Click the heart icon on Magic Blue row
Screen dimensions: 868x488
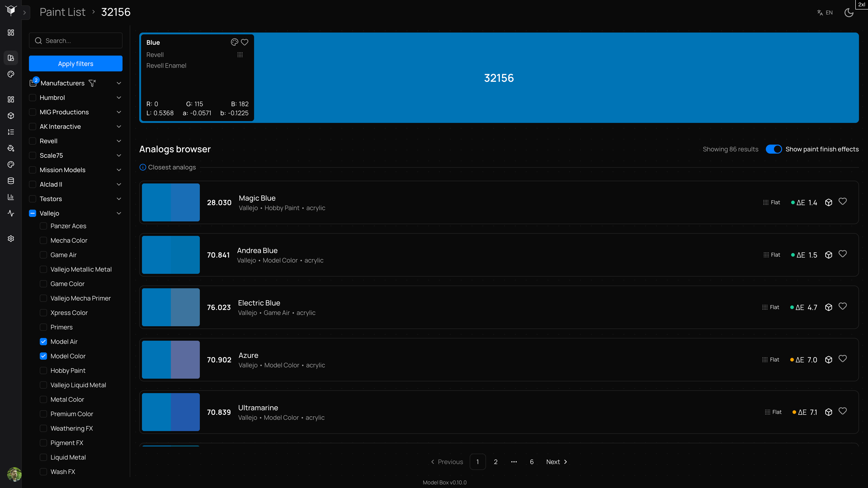click(x=842, y=201)
